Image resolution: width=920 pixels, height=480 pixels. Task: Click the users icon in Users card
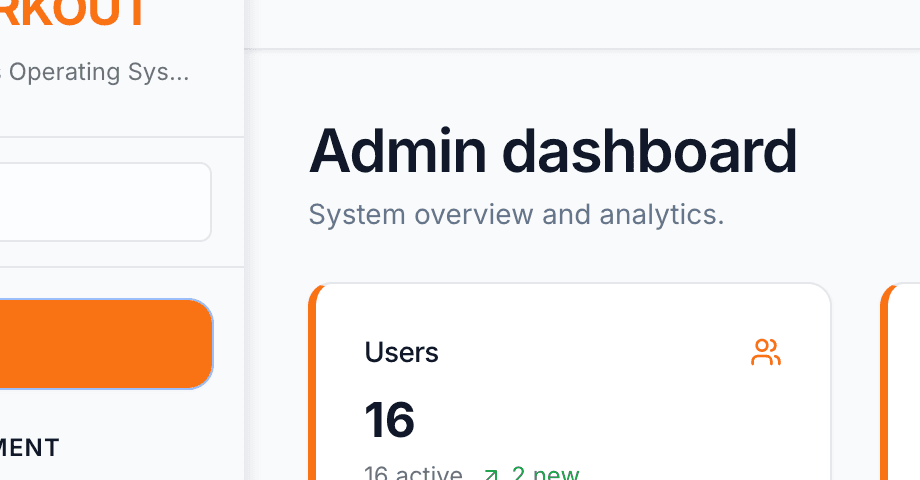[766, 352]
